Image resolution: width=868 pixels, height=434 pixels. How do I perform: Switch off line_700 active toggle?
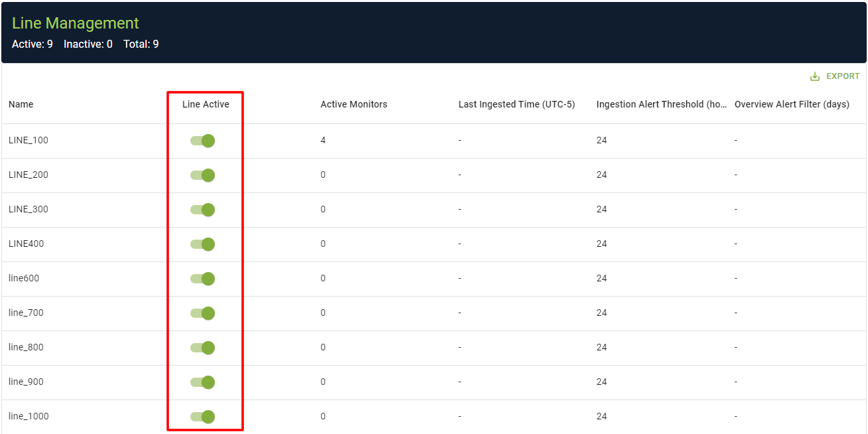[x=203, y=313]
